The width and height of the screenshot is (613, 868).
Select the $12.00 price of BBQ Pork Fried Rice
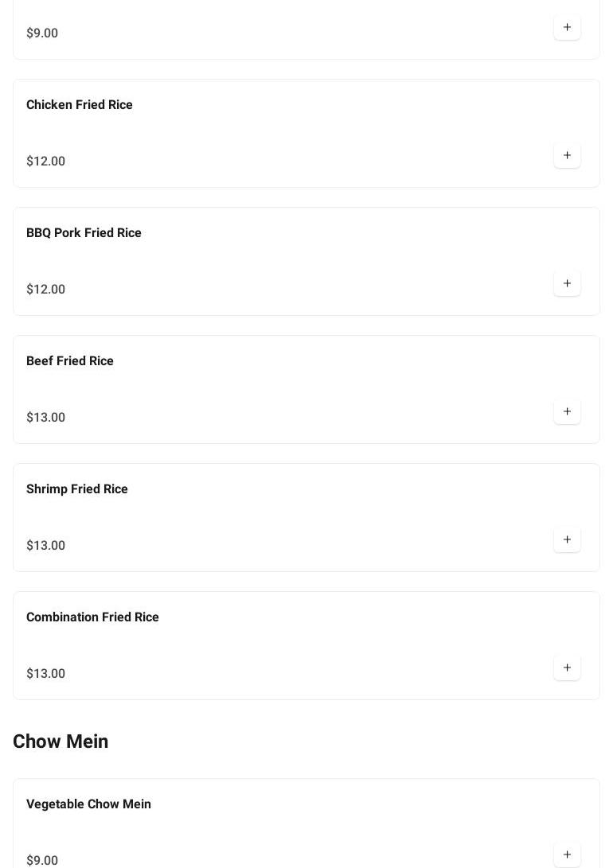pyautogui.click(x=45, y=290)
